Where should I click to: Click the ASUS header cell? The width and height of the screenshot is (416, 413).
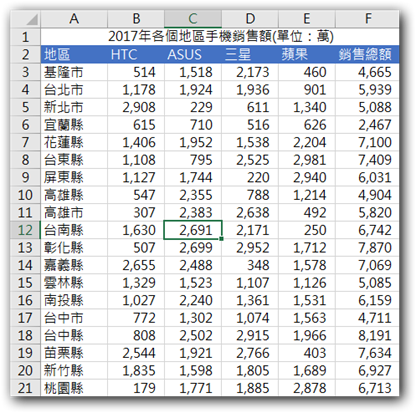pyautogui.click(x=193, y=54)
